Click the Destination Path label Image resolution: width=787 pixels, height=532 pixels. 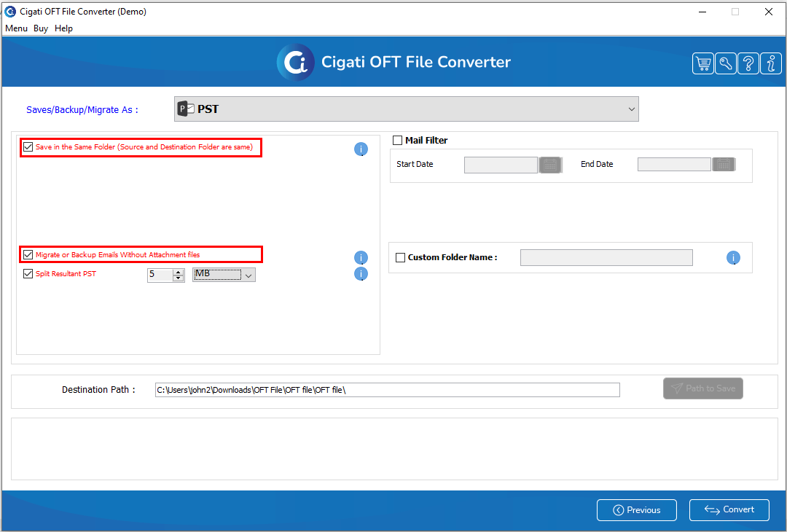98,389
